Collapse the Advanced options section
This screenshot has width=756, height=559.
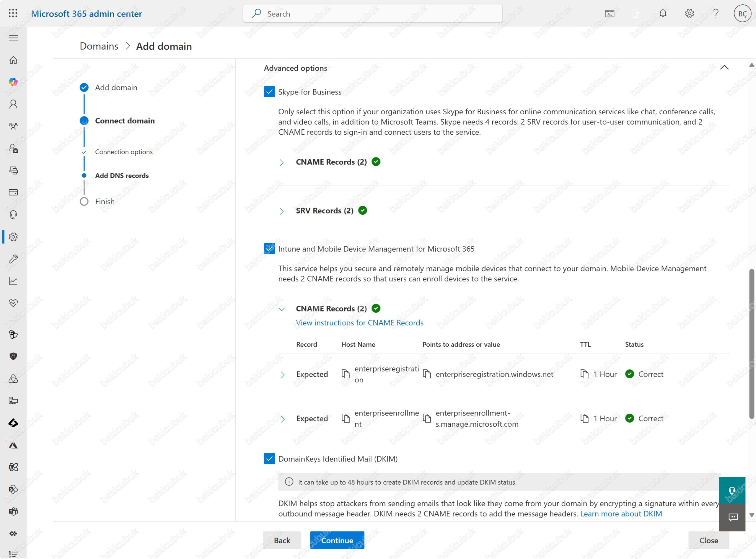pyautogui.click(x=724, y=68)
